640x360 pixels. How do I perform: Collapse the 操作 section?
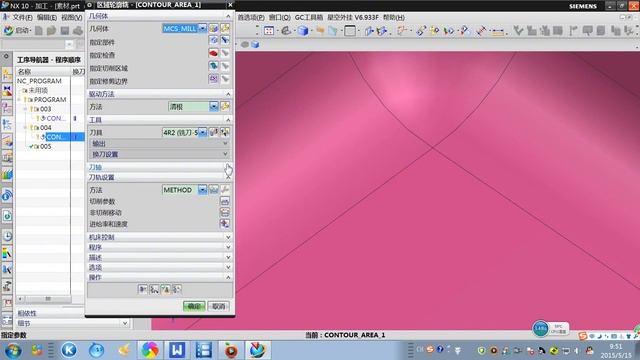(160, 278)
